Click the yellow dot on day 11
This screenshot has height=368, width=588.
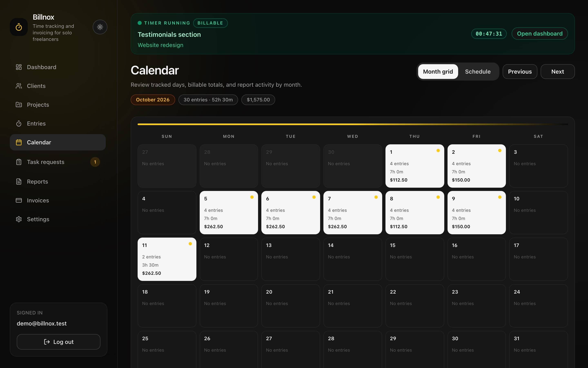[x=190, y=244]
